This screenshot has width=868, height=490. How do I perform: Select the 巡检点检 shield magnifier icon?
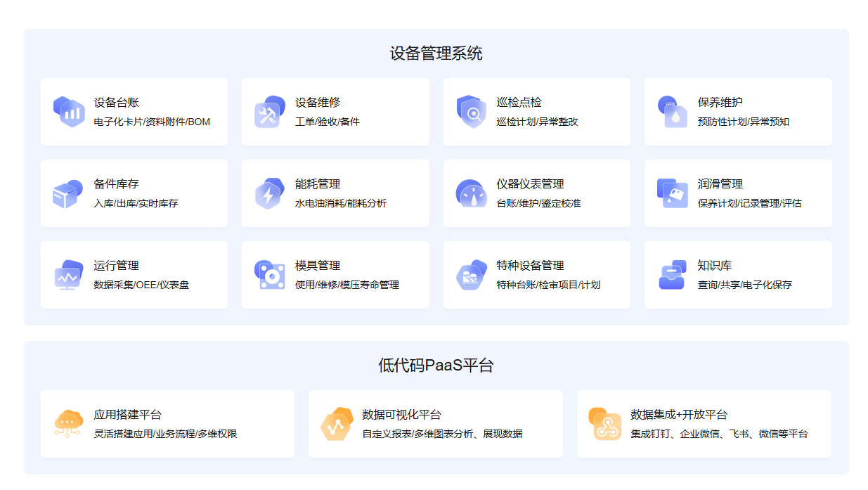tap(471, 112)
